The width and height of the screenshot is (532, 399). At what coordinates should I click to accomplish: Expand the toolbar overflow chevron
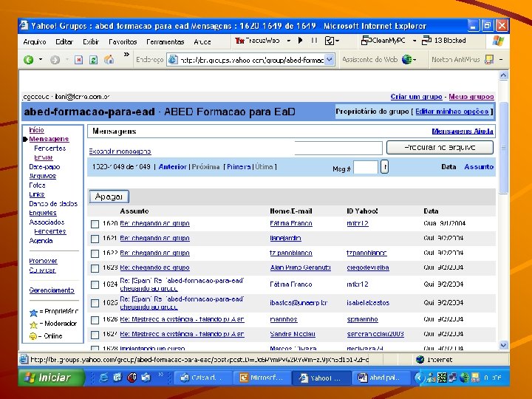tap(126, 54)
